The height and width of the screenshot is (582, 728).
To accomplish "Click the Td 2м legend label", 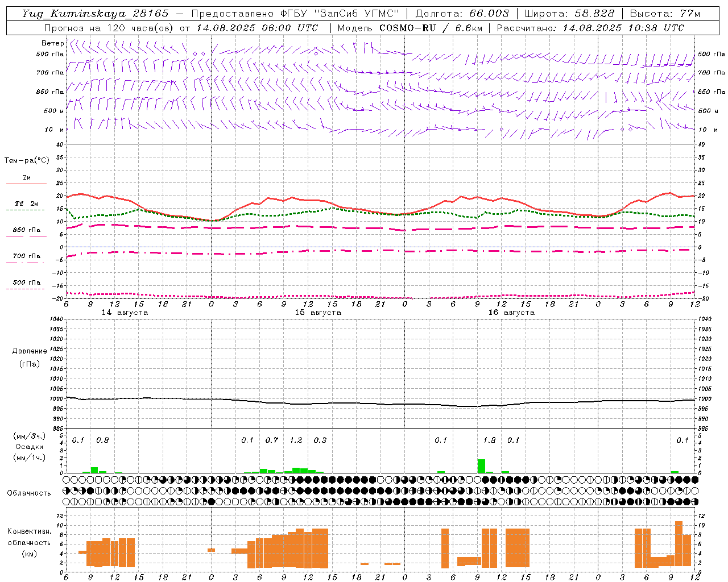I will (x=26, y=203).
